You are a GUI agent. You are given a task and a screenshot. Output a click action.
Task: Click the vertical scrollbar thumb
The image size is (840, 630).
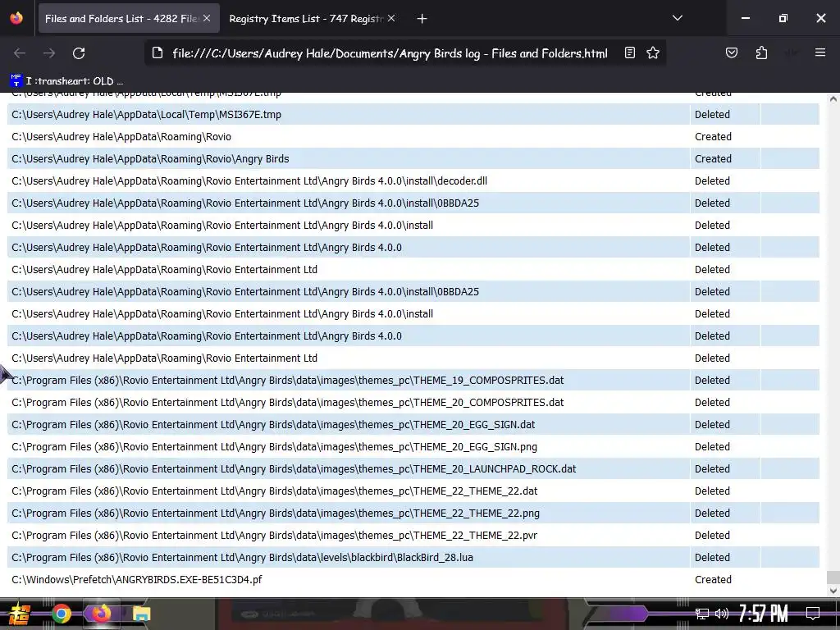coord(833,577)
